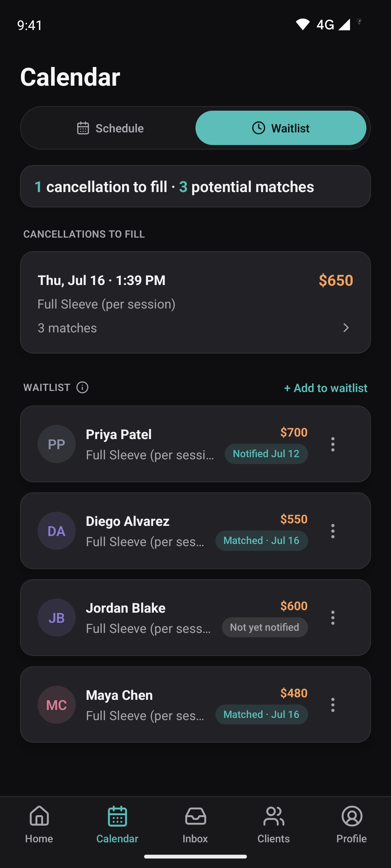The image size is (391, 868).
Task: Go to the Profile icon
Action: click(352, 816)
